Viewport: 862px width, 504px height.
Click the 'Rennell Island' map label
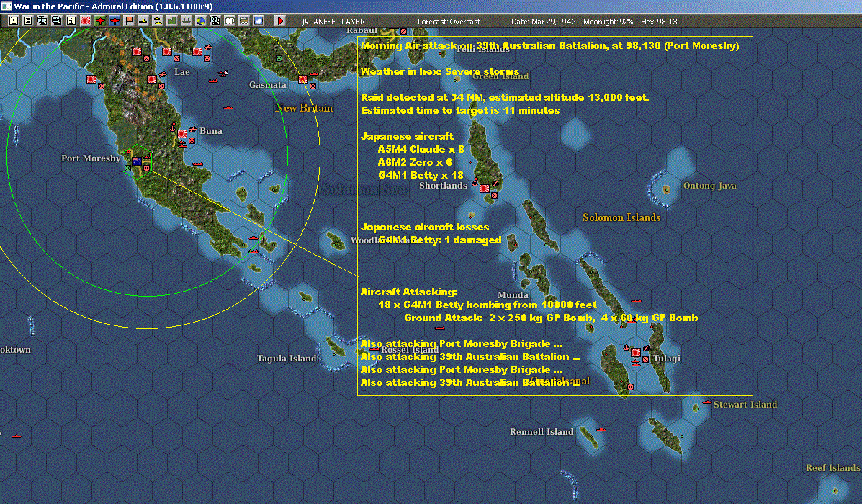tap(542, 432)
